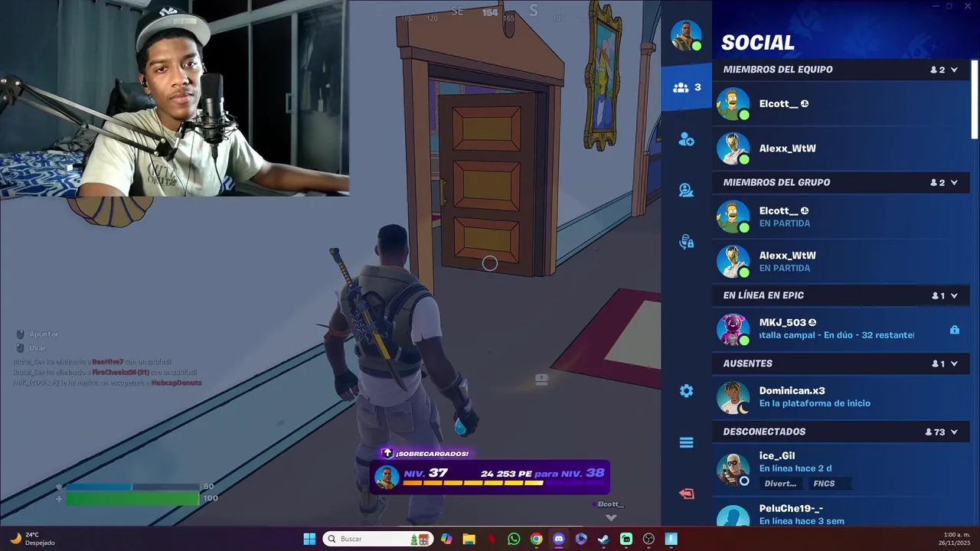Image resolution: width=980 pixels, height=551 pixels.
Task: Open the Windows Start menu
Action: point(309,540)
